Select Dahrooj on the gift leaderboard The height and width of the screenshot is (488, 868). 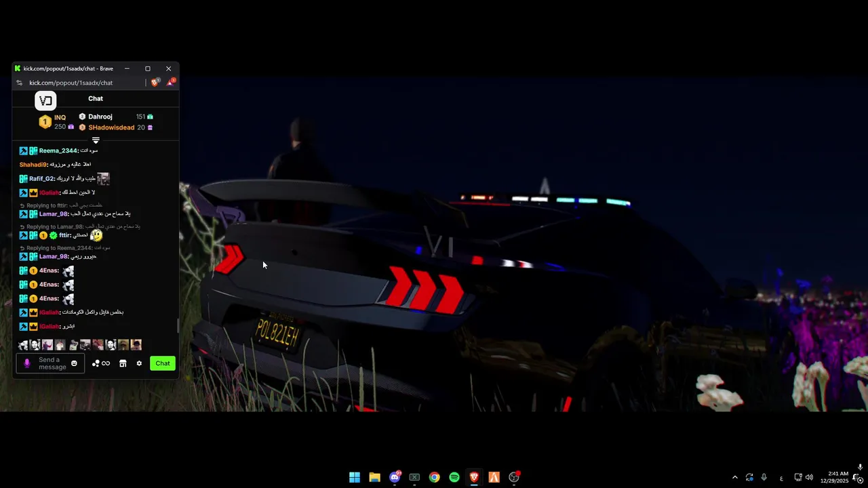pyautogui.click(x=100, y=117)
